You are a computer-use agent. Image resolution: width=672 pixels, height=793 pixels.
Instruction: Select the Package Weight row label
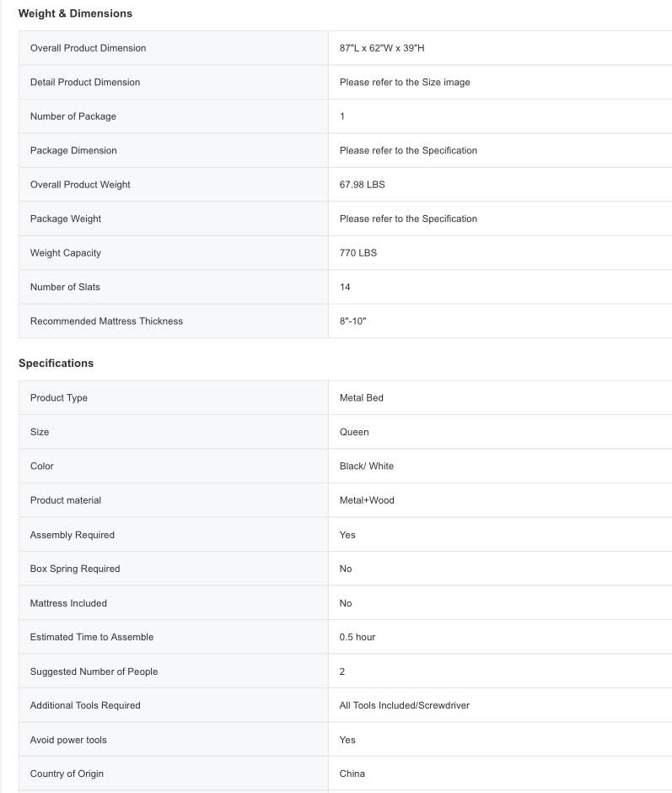coord(66,218)
